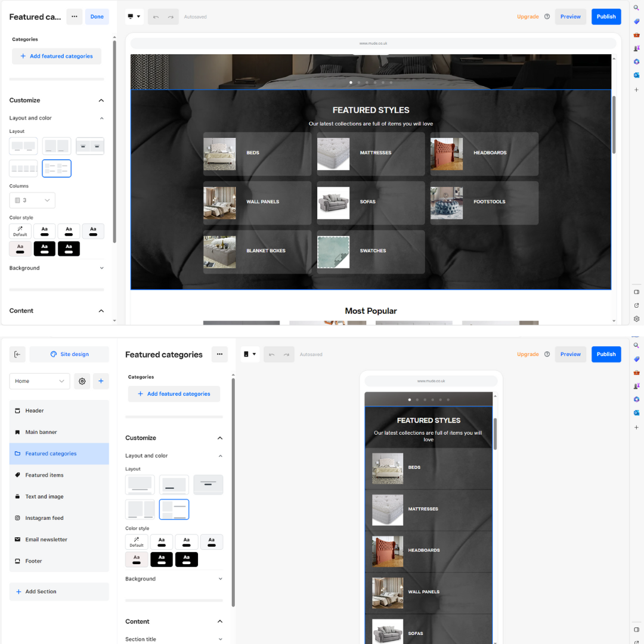
Task: Expand the Background settings section
Action: pyautogui.click(x=57, y=268)
